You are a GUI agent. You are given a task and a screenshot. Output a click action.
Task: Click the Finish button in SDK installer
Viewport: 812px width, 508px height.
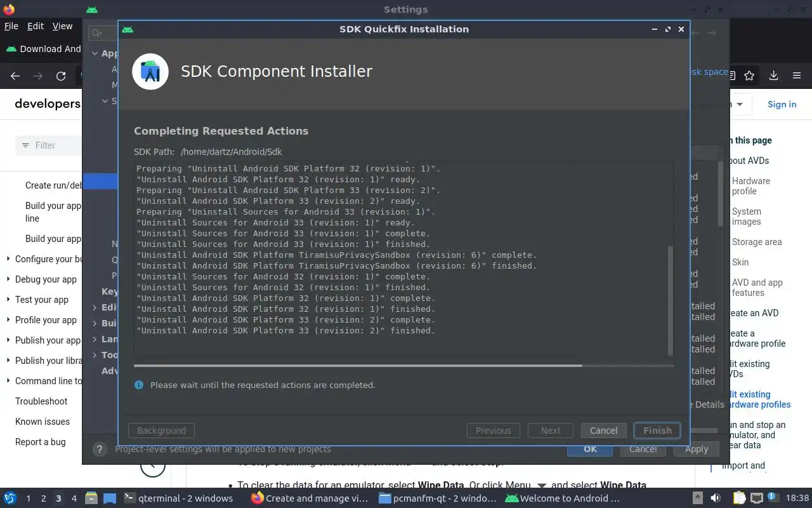tap(657, 431)
